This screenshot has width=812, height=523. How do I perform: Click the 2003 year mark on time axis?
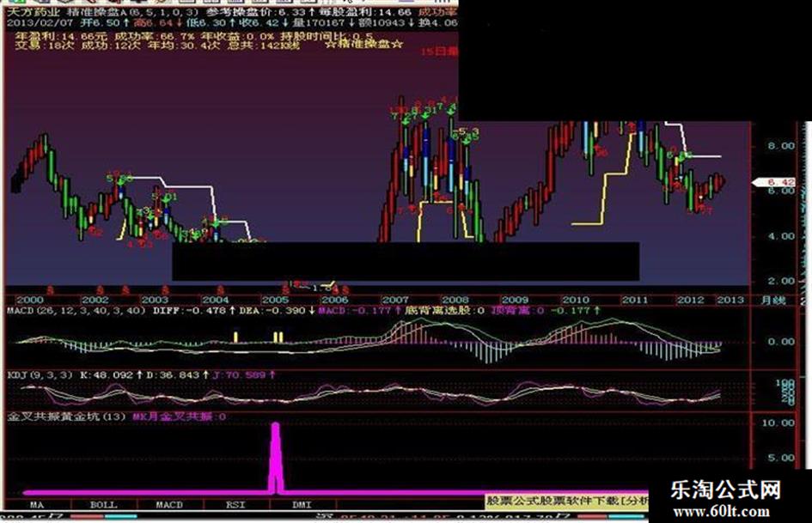pyautogui.click(x=155, y=300)
